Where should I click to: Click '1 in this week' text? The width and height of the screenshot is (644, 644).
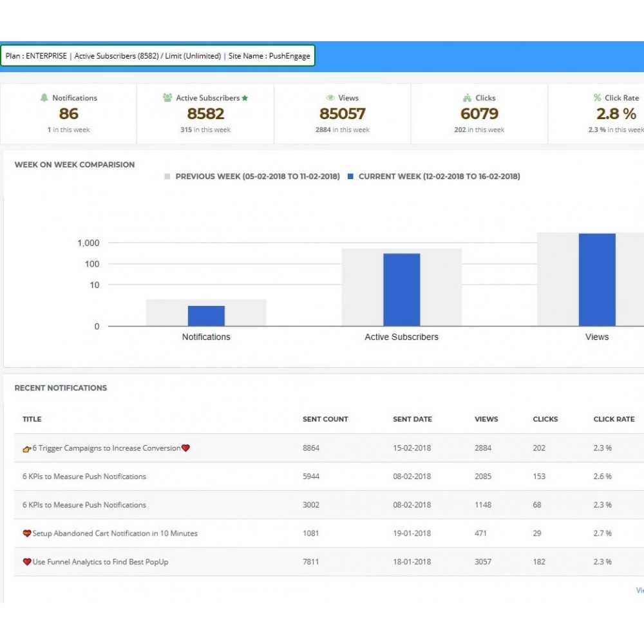pyautogui.click(x=69, y=130)
